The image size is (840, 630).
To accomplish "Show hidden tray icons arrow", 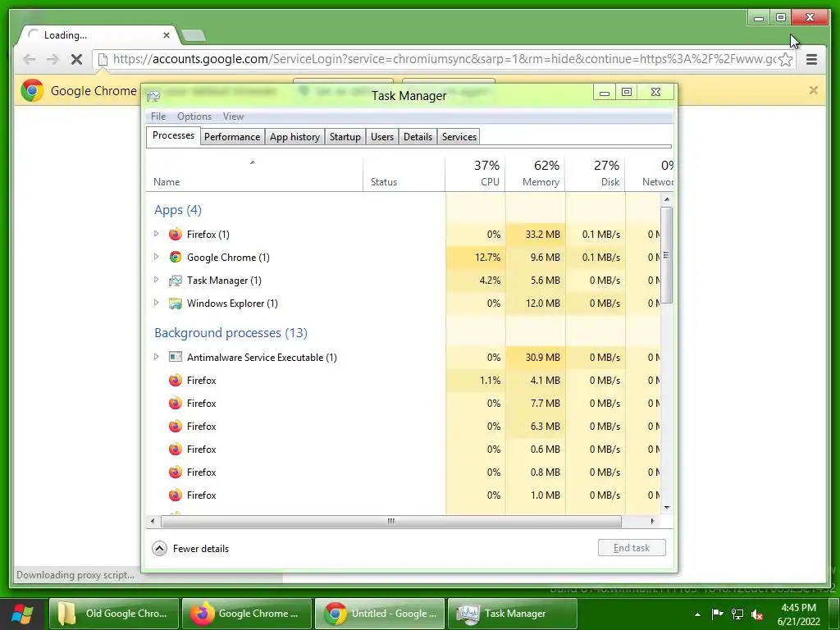I will (x=697, y=614).
